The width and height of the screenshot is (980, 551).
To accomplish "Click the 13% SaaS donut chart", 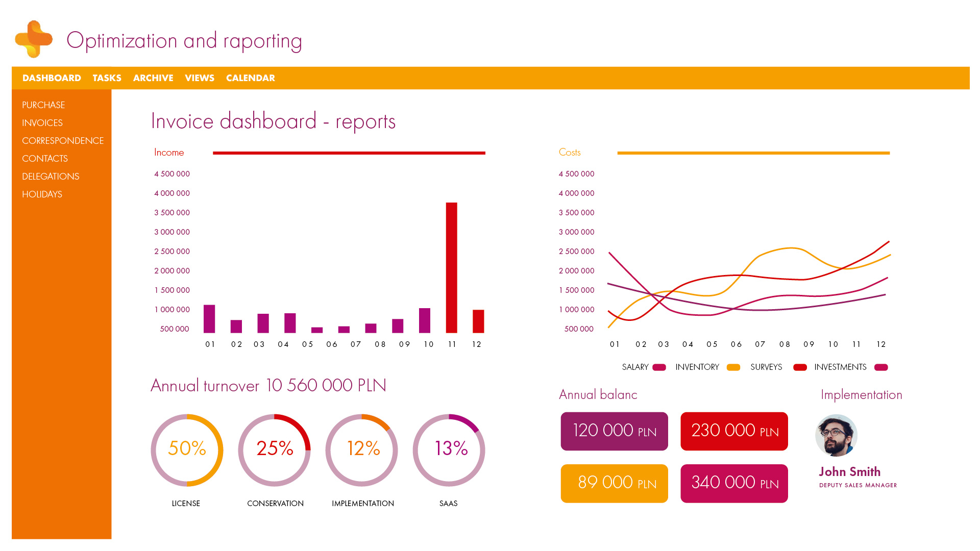I will [449, 449].
